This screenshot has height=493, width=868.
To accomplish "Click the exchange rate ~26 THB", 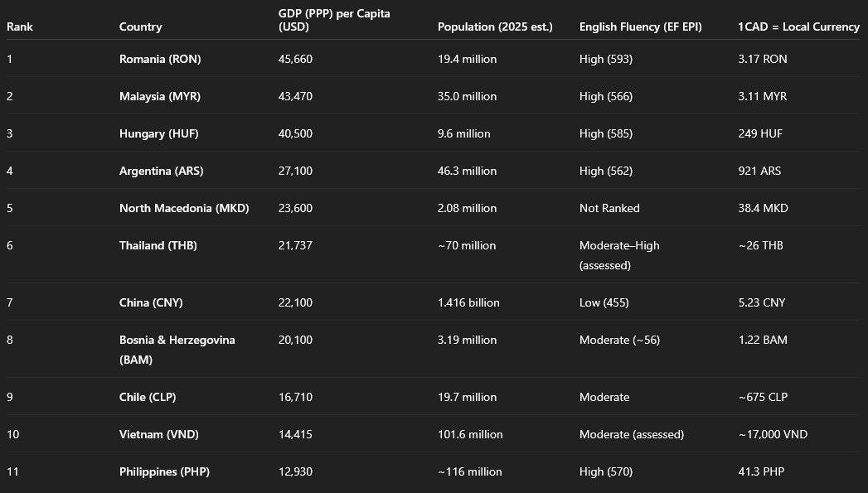I will [x=760, y=245].
